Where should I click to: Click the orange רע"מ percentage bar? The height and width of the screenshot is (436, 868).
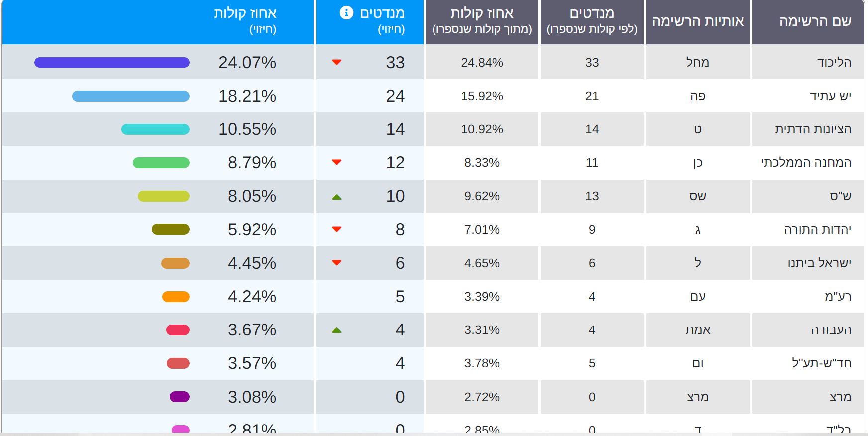176,297
